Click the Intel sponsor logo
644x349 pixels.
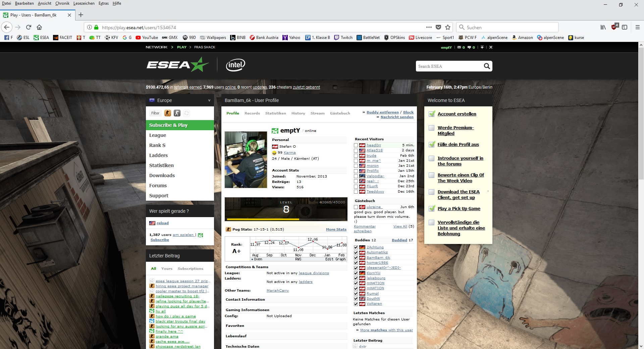[235, 65]
